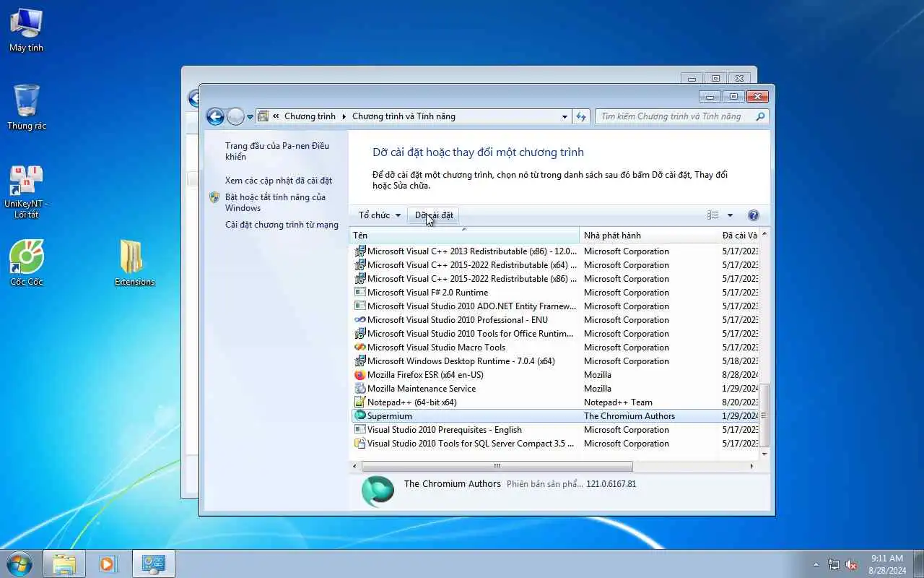Click the muted volume tray icon

coord(852,564)
